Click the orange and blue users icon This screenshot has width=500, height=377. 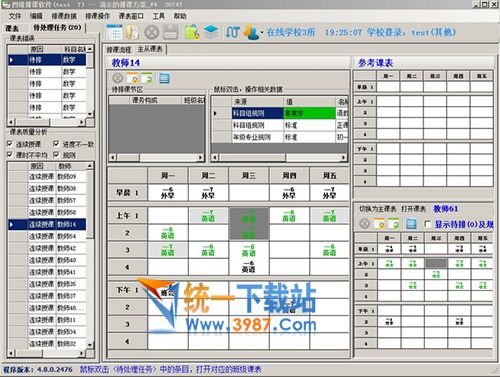251,32
